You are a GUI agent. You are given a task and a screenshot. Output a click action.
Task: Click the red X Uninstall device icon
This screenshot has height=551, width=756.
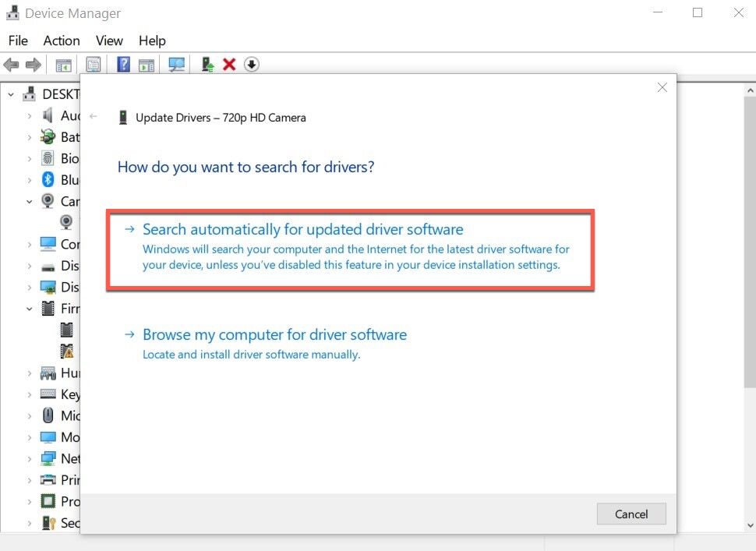[x=229, y=65]
